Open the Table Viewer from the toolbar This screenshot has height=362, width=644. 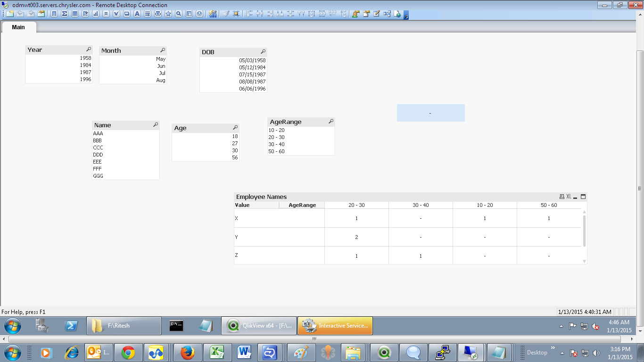click(387, 14)
